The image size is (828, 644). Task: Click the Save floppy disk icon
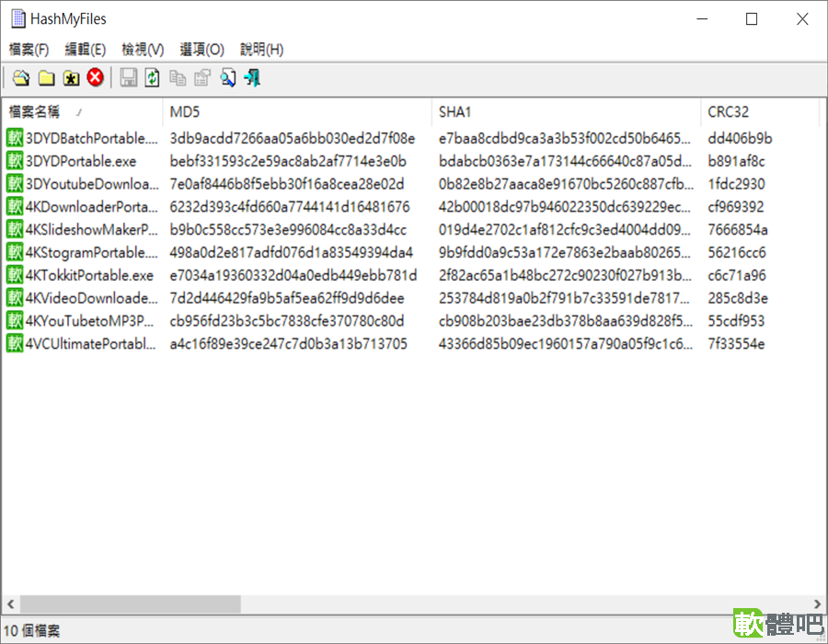pyautogui.click(x=128, y=78)
